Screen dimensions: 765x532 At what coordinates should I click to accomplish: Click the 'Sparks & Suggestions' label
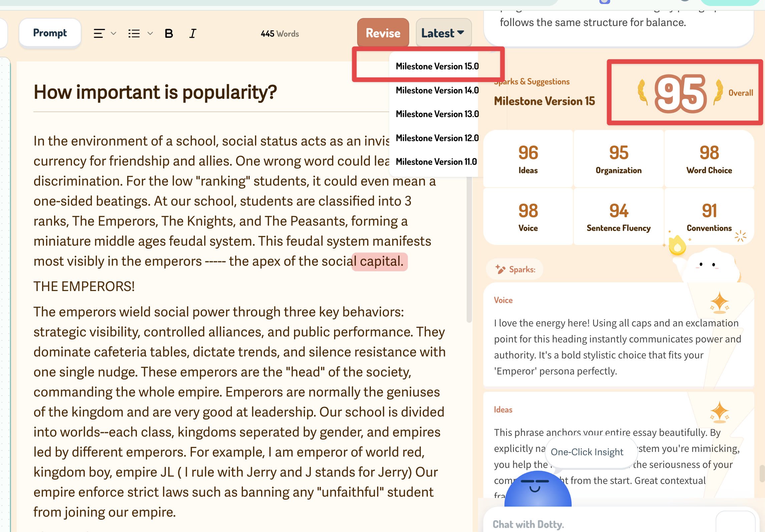coord(532,82)
